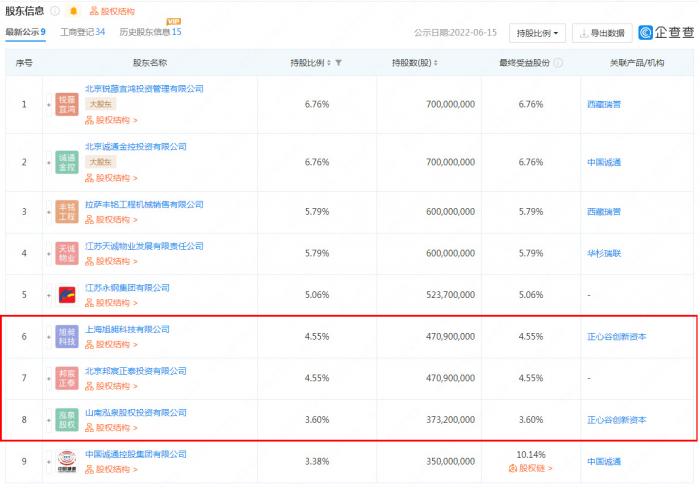Image resolution: width=700 pixels, height=488 pixels.
Task: Click the 导出数据 export button
Action: (x=602, y=33)
